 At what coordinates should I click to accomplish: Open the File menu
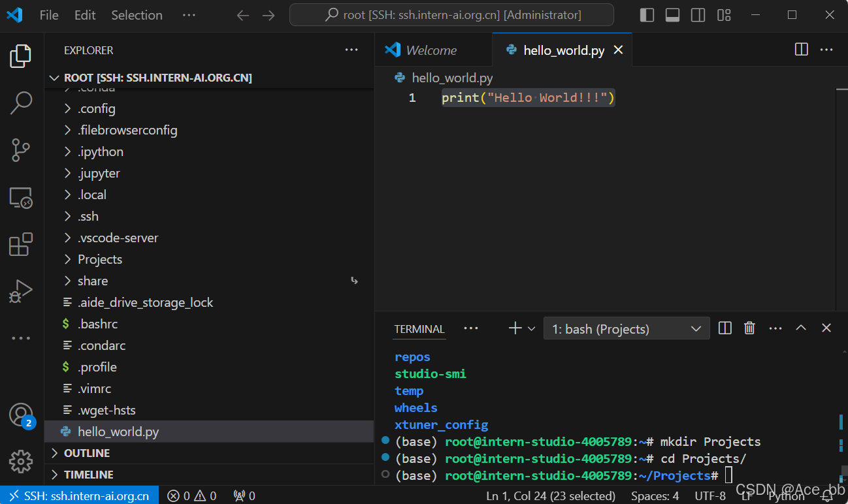(x=49, y=15)
